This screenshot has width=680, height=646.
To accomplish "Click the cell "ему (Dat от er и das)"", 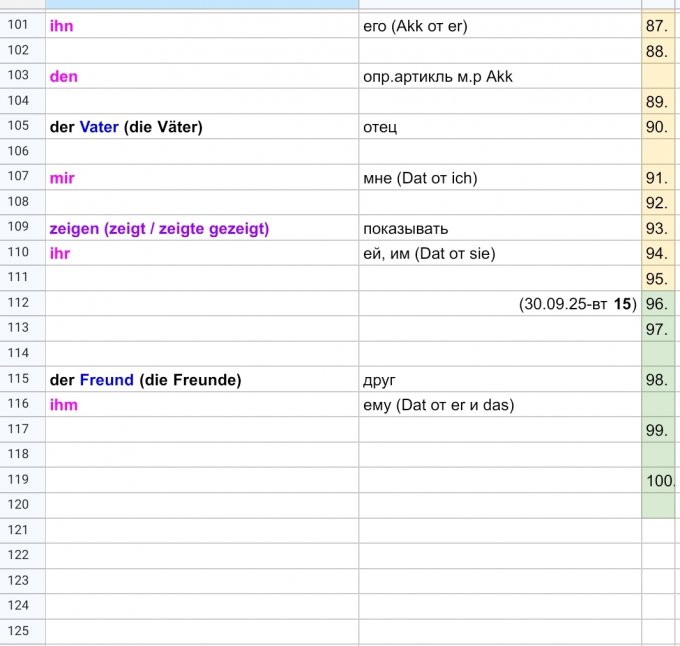I will click(498, 405).
